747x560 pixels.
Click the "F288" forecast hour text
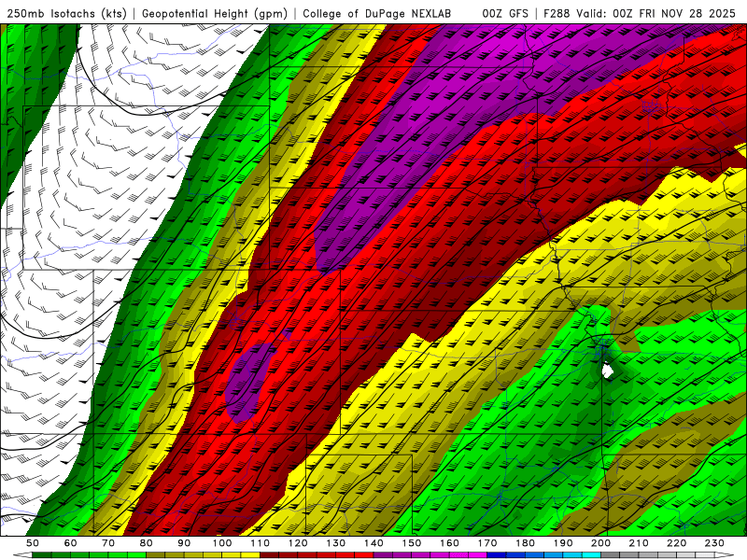tap(557, 13)
